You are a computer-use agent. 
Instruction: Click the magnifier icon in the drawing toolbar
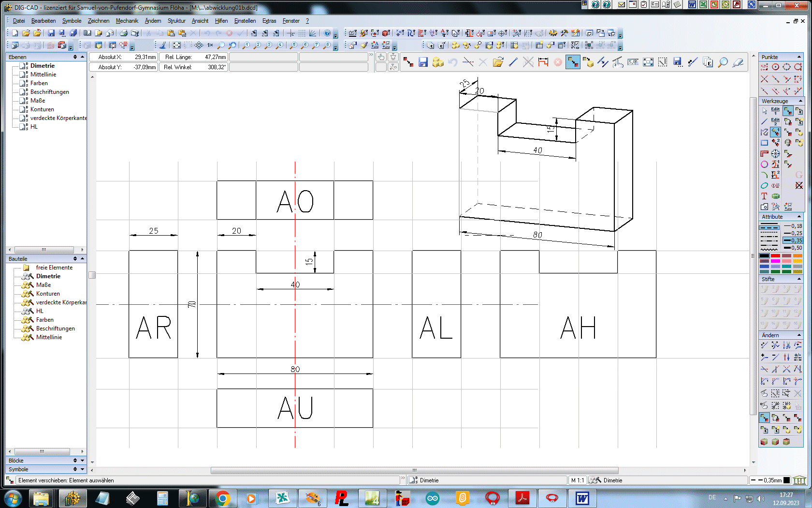point(723,62)
